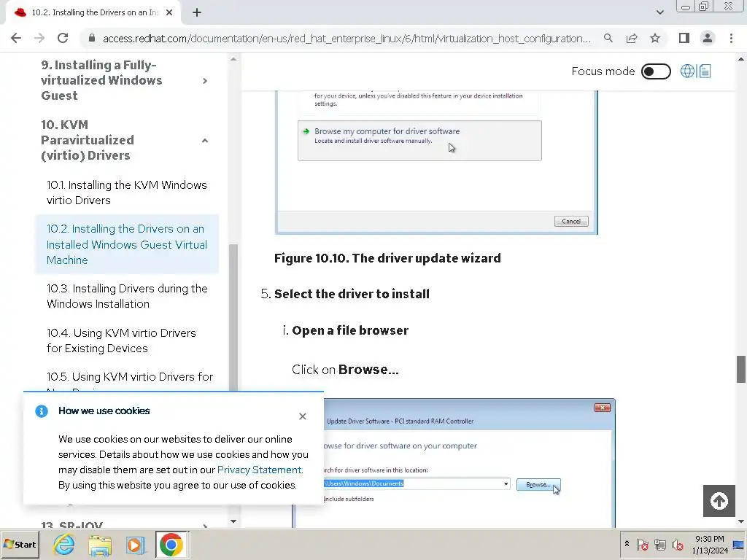Jump back to top with arrow button
This screenshot has width=747, height=560.
coord(719,500)
